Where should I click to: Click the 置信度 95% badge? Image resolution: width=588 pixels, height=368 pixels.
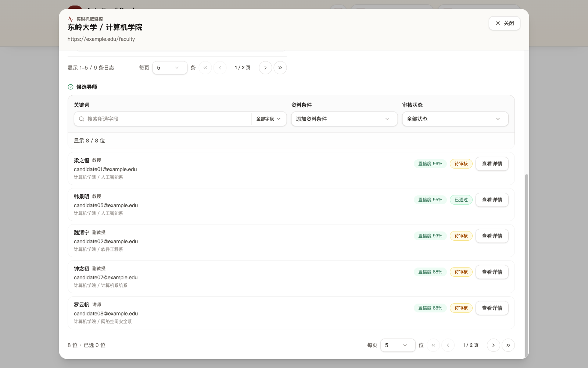(x=430, y=200)
